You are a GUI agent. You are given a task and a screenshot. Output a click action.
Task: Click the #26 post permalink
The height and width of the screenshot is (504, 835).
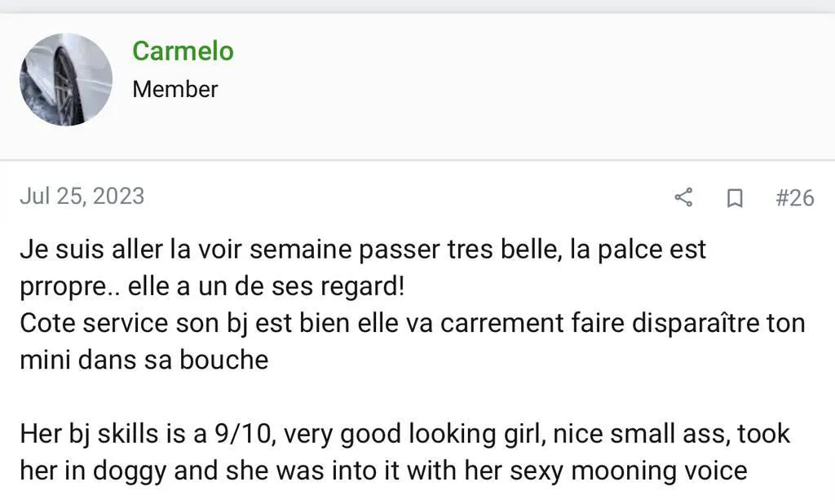[x=794, y=197]
